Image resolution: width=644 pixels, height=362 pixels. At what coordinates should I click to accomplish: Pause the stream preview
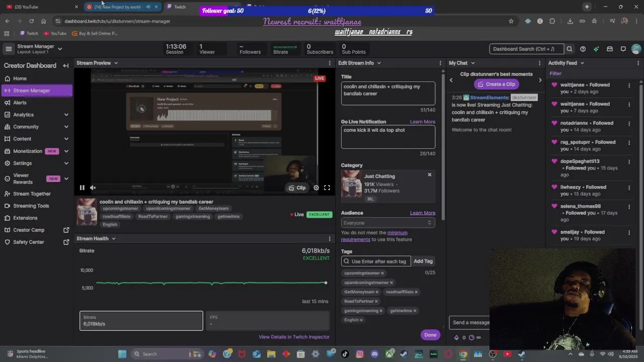pyautogui.click(x=82, y=188)
